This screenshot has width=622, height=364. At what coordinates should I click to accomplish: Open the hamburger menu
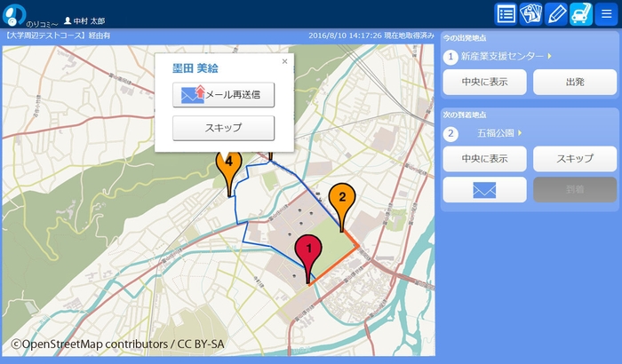click(x=606, y=13)
